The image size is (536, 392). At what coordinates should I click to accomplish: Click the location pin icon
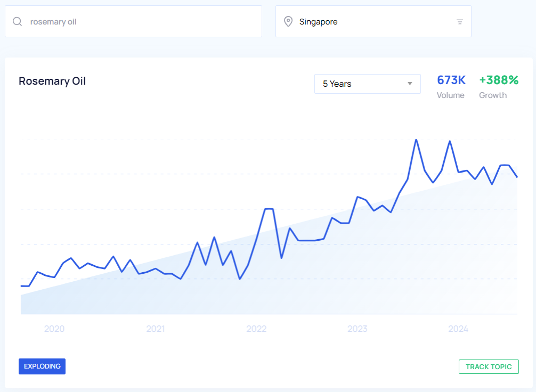point(288,22)
